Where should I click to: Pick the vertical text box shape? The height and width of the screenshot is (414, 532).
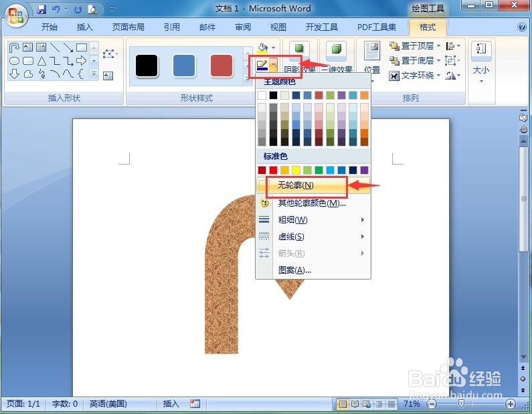[x=41, y=47]
